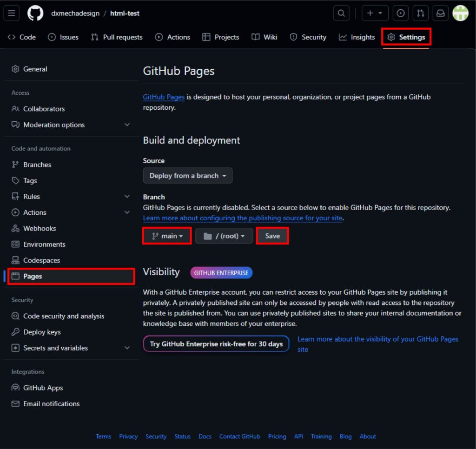Open link about Pages site visibility
Screen dimensions: 476x449
point(377,344)
